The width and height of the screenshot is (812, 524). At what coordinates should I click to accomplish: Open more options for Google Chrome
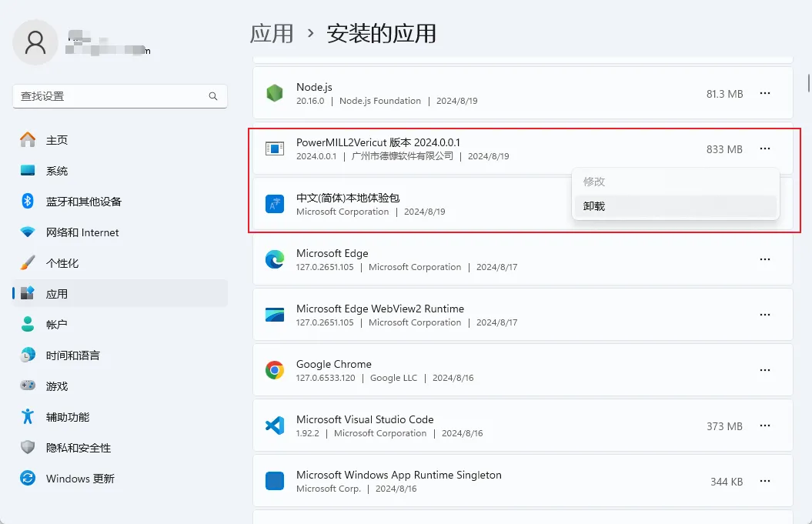(765, 370)
